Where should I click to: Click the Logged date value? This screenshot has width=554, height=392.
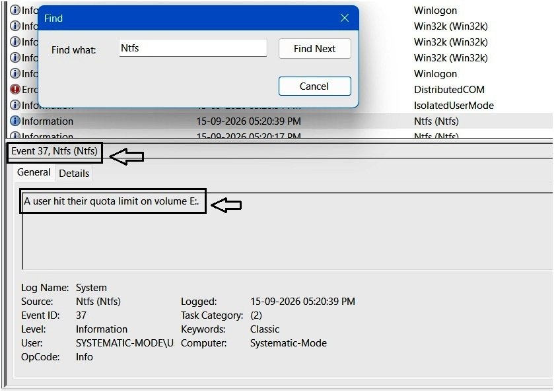point(302,302)
